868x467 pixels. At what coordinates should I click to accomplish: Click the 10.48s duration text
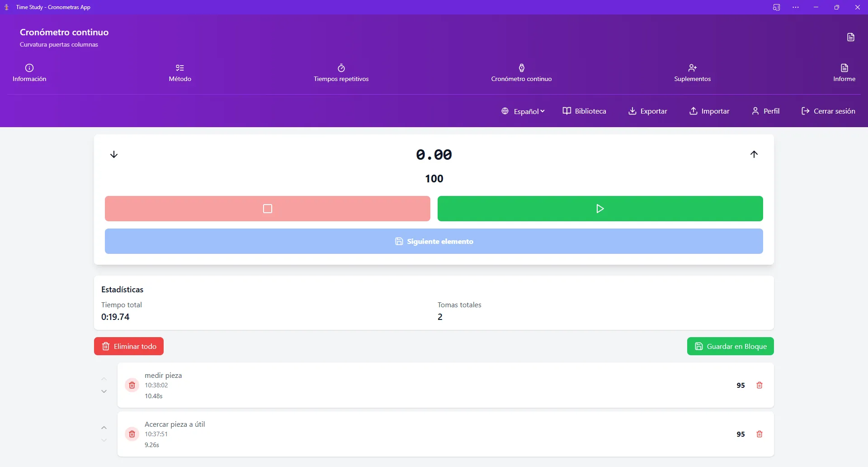coord(154,396)
